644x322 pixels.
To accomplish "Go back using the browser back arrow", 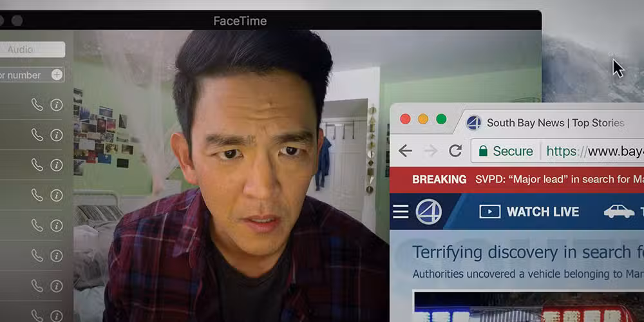I will coord(405,151).
